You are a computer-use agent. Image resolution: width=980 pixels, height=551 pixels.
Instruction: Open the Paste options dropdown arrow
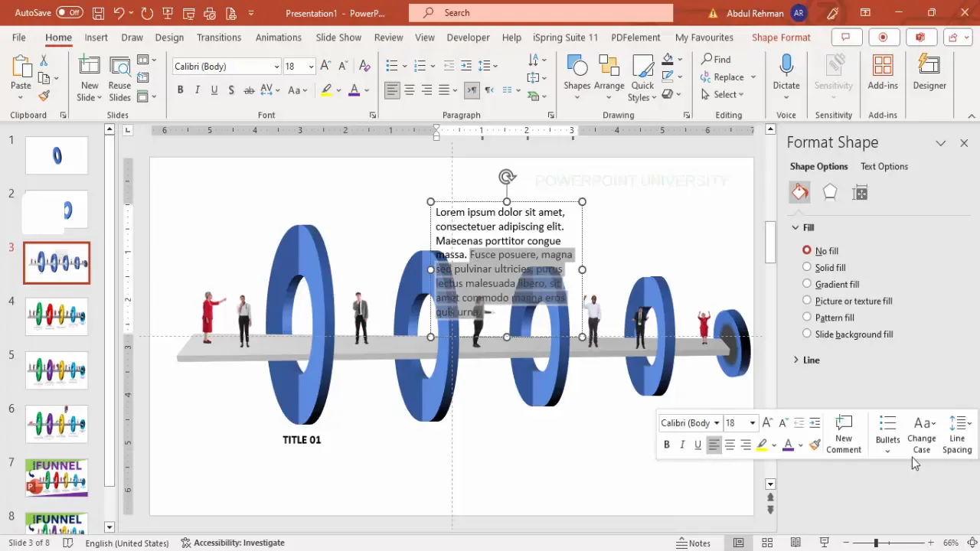click(21, 97)
